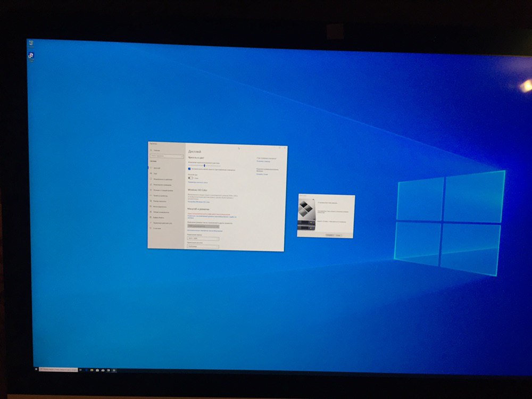This screenshot has height=399, width=532.
Task: Open Advanced scaling settings link
Action: [205, 231]
